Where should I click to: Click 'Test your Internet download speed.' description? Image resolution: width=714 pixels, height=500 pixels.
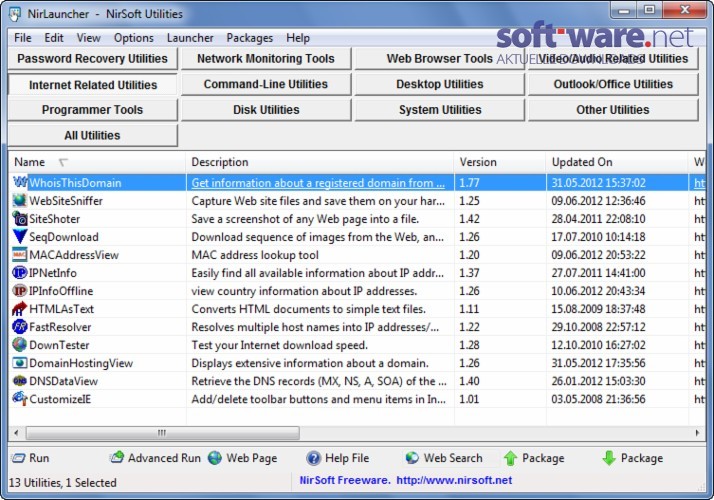[x=280, y=345]
